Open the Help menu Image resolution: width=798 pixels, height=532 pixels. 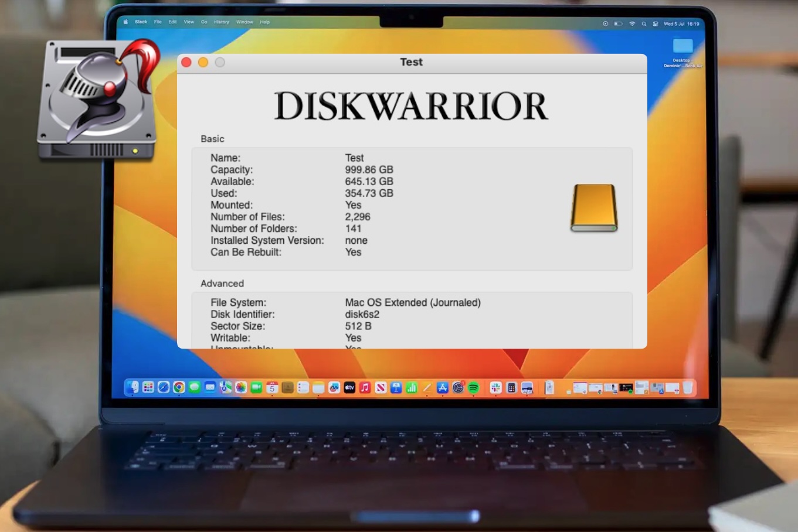coord(265,22)
